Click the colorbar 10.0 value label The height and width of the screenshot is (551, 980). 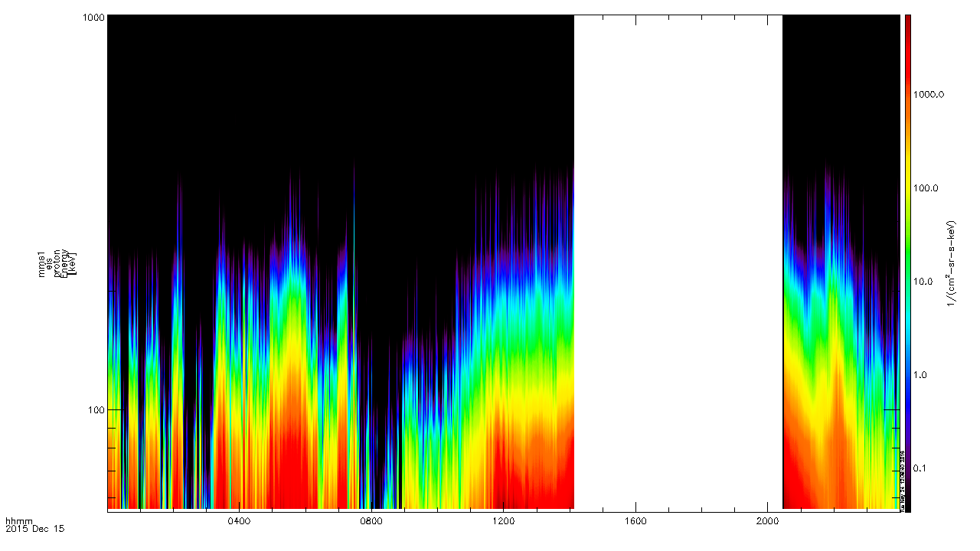[933, 282]
